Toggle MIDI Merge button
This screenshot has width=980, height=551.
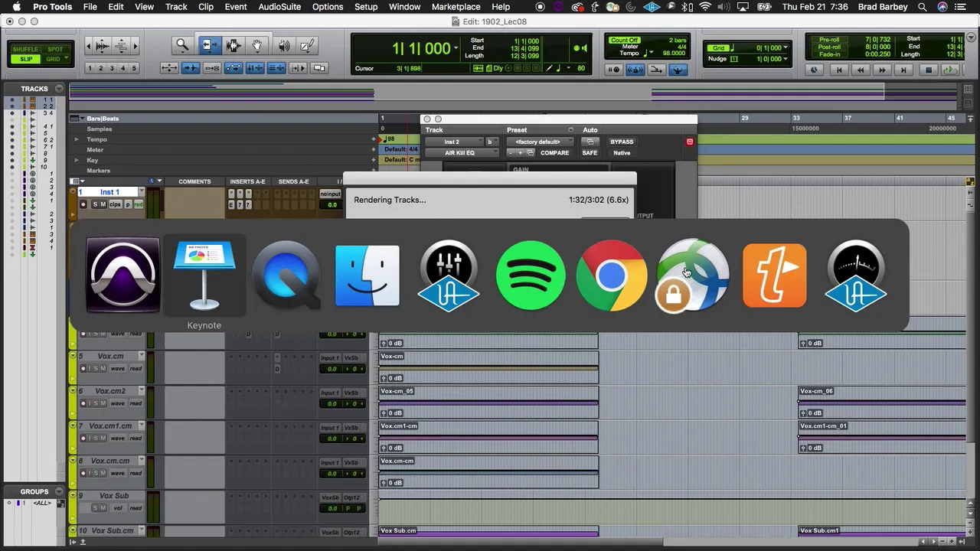(656, 70)
